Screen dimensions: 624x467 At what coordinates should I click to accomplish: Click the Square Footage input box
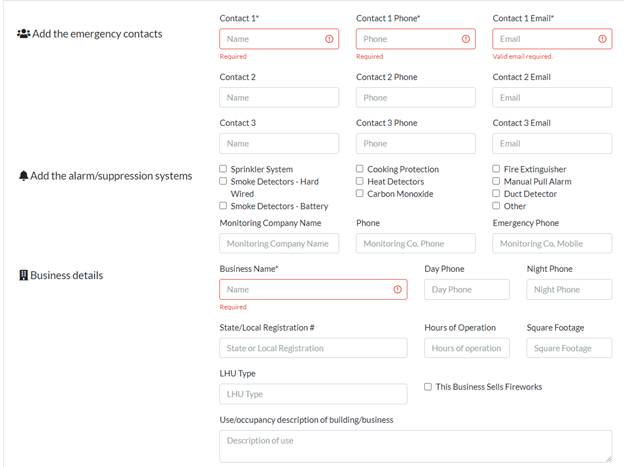coord(569,348)
